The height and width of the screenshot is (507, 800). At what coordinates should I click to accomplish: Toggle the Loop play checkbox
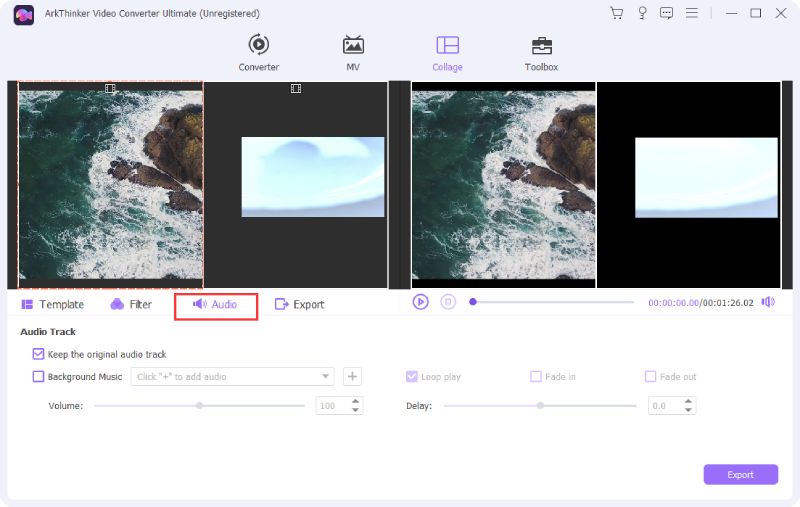pos(412,376)
